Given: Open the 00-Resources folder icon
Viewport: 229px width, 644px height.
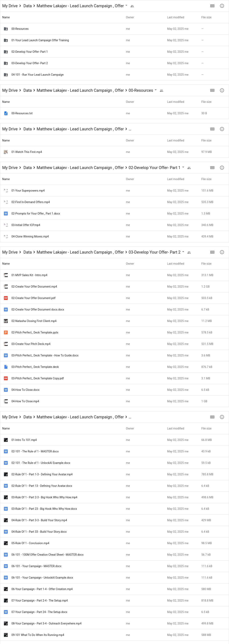Looking at the screenshot, I should pyautogui.click(x=6, y=29).
